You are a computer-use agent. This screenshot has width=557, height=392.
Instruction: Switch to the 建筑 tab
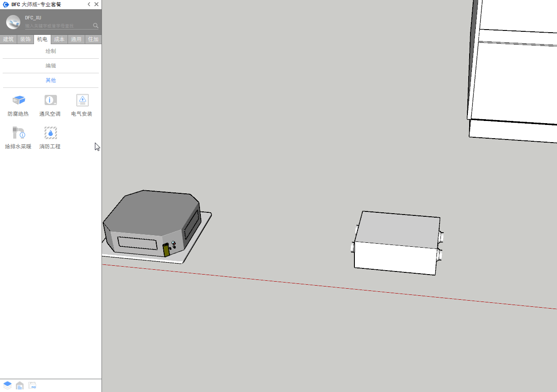tap(8, 39)
